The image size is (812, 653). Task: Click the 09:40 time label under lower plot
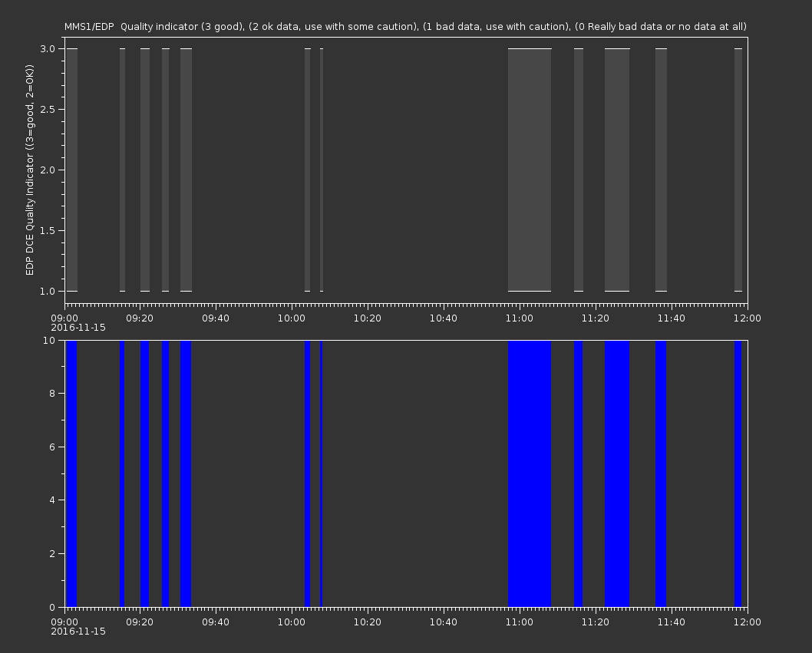point(216,622)
